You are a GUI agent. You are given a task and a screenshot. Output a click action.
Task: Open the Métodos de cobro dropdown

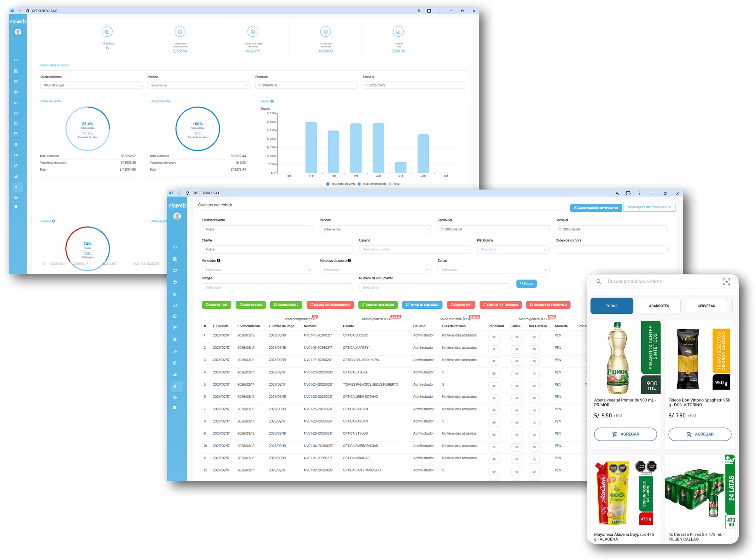pyautogui.click(x=376, y=270)
